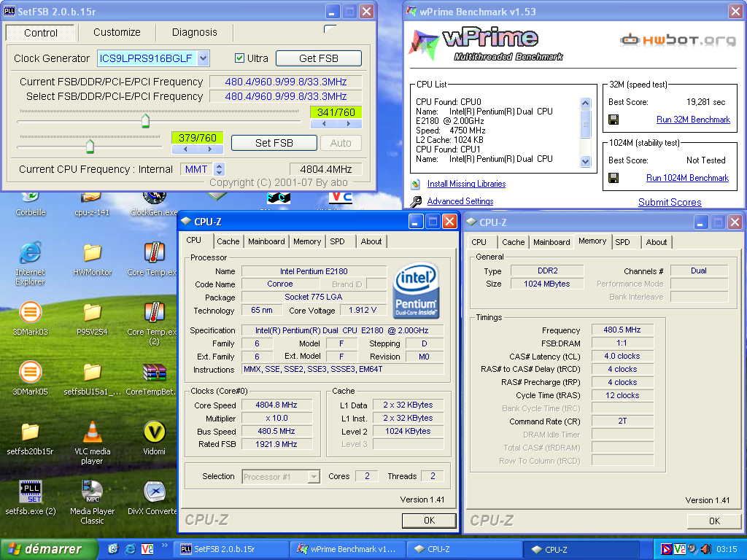Click Show Desktop in the quick launch bar

tap(113, 549)
